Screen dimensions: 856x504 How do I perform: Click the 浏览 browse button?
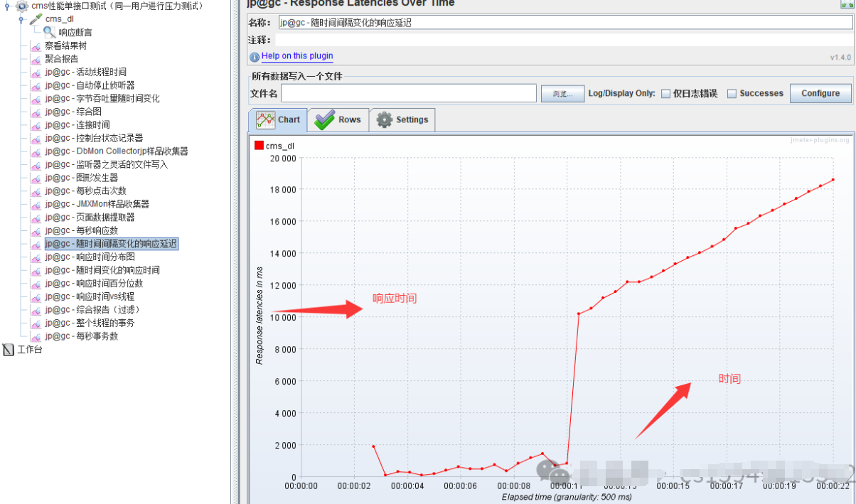(562, 94)
